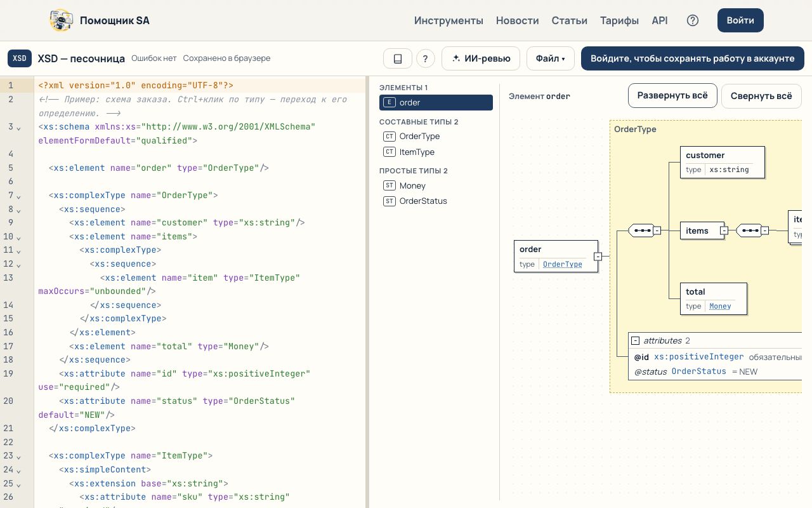Open the Статьи navigation item
Viewport: 812px width, 508px height.
point(570,20)
